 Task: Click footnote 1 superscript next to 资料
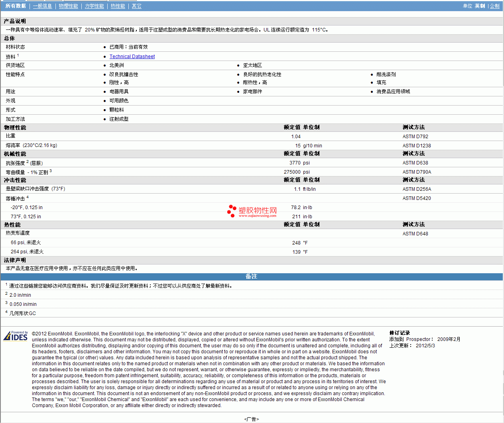[x=18, y=55]
